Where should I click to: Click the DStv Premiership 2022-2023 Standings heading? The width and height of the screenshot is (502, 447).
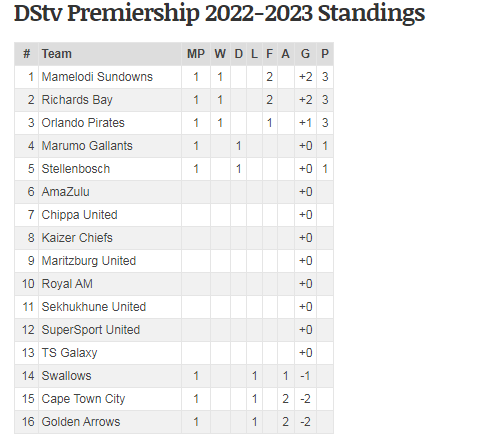[x=219, y=13]
